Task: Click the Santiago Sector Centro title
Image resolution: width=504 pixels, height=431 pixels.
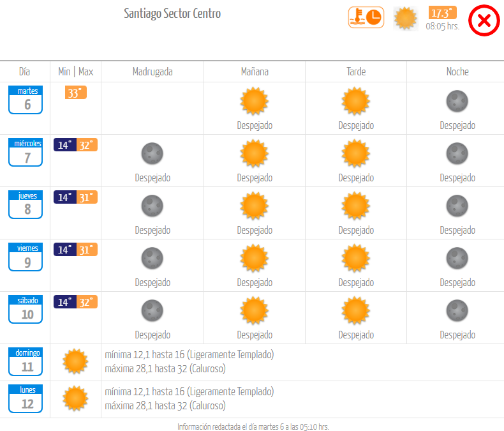Action: [x=172, y=14]
